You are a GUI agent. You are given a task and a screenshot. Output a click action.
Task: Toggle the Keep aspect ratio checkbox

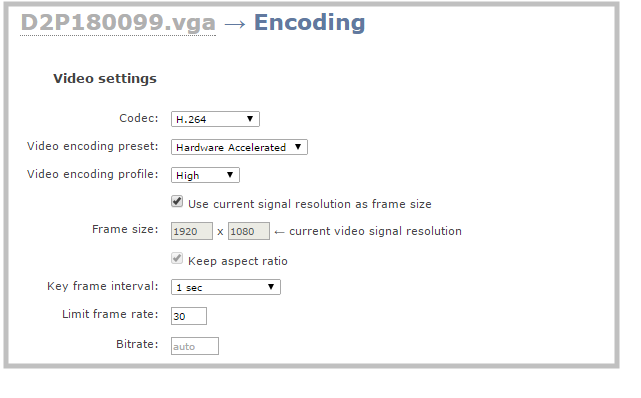(177, 259)
